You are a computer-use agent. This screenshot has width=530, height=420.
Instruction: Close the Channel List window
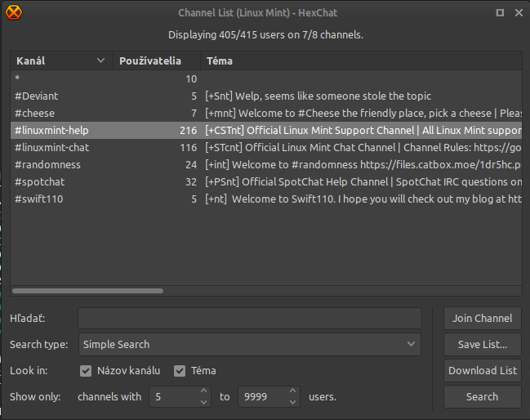point(519,12)
